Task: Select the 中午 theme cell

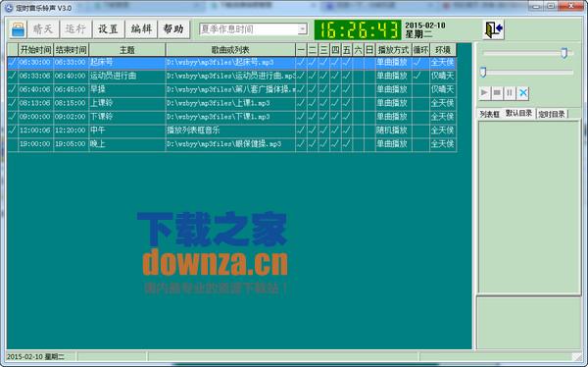Action: (126, 131)
